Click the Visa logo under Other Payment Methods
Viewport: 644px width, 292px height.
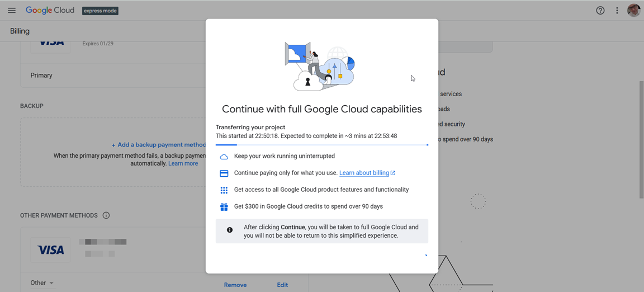[50, 249]
